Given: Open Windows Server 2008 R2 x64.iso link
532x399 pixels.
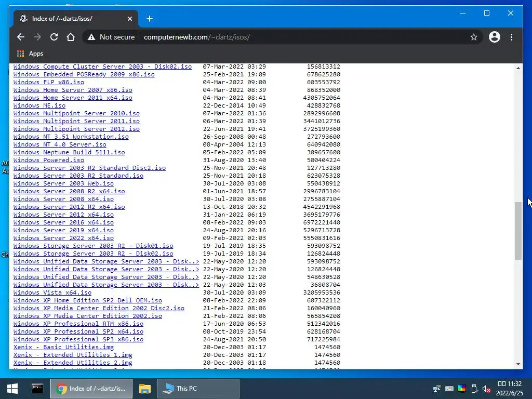Looking at the screenshot, I should click(69, 191).
